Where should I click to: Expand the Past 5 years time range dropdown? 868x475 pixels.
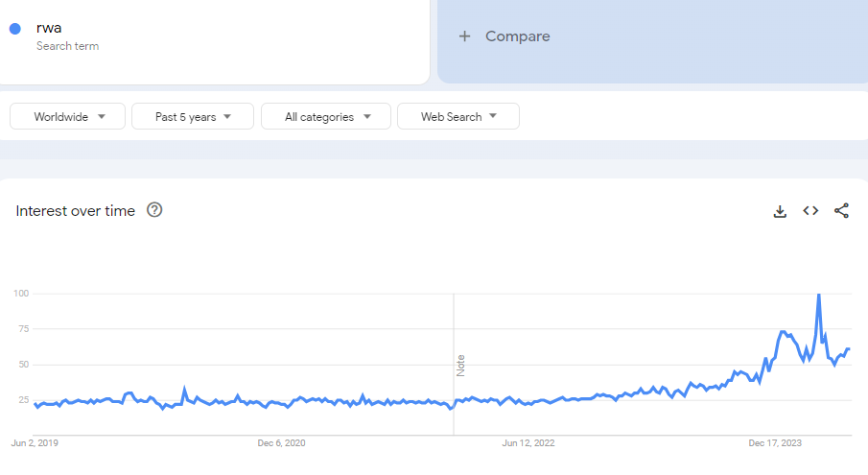coord(193,116)
